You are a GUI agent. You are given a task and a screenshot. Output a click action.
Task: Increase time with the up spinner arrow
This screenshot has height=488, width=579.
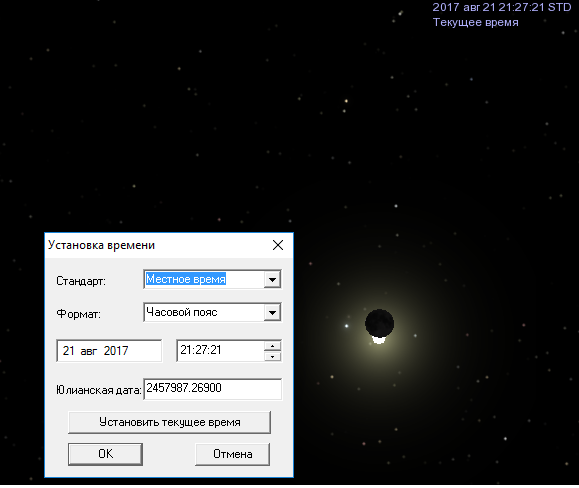[x=273, y=346]
